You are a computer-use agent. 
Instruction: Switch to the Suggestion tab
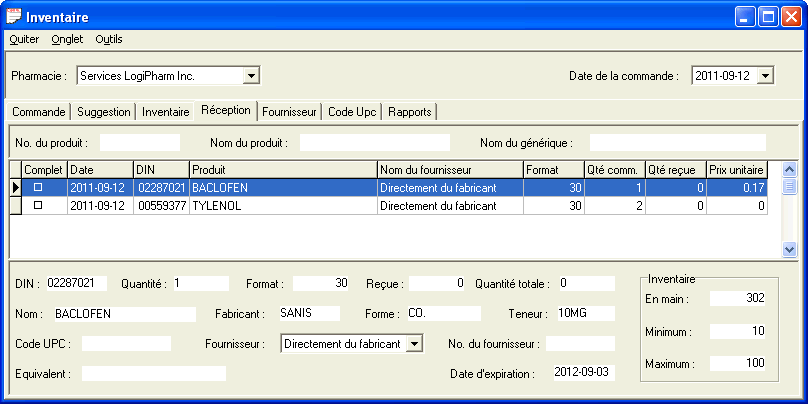point(104,112)
